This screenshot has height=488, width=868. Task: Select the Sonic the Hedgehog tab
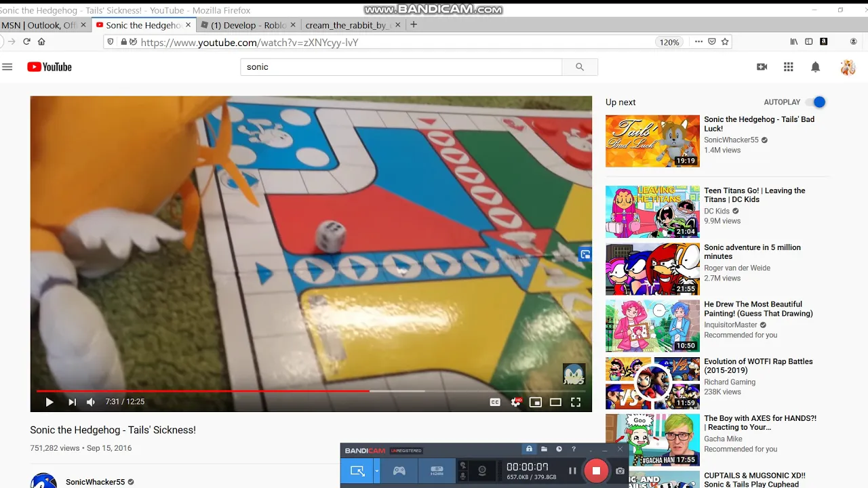(x=144, y=25)
